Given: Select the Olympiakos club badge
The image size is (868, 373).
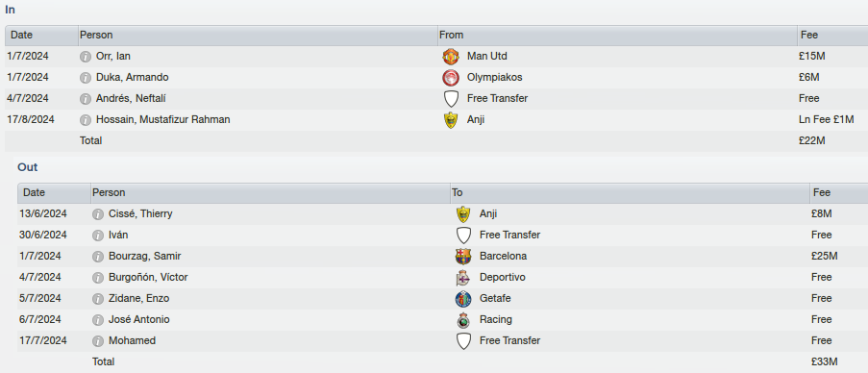Looking at the screenshot, I should (451, 78).
